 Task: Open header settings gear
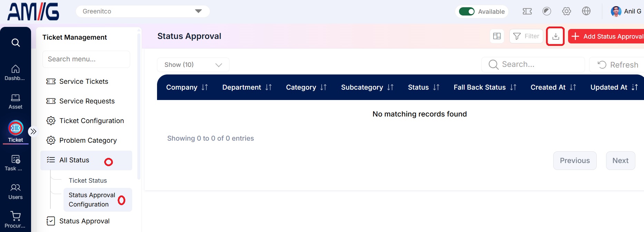point(566,11)
